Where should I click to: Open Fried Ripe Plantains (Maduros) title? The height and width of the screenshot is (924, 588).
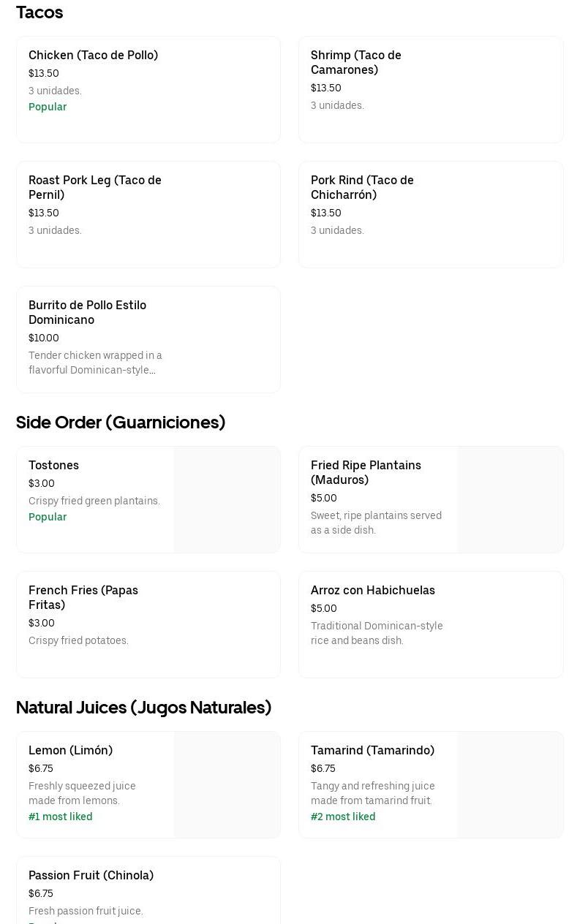coord(366,473)
